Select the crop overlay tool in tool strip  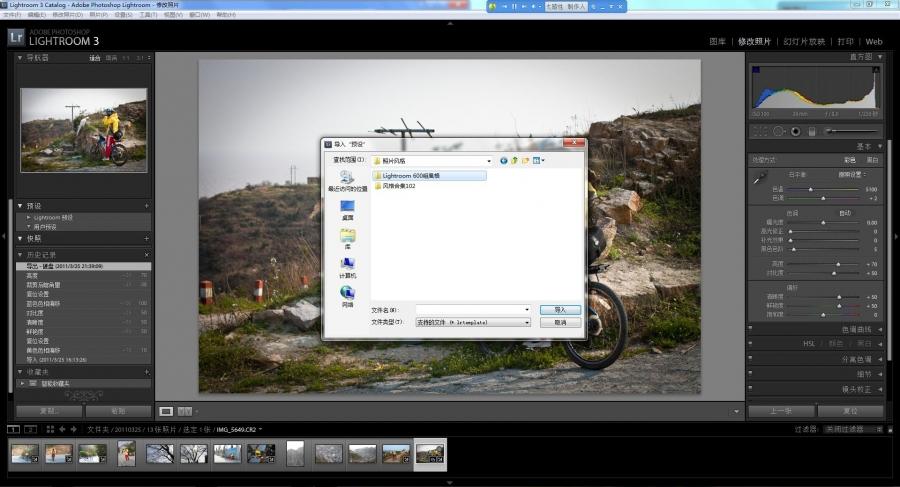click(x=761, y=132)
